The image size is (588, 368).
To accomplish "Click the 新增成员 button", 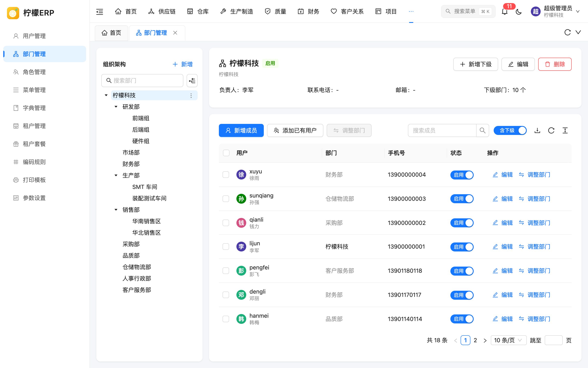I will (x=241, y=130).
